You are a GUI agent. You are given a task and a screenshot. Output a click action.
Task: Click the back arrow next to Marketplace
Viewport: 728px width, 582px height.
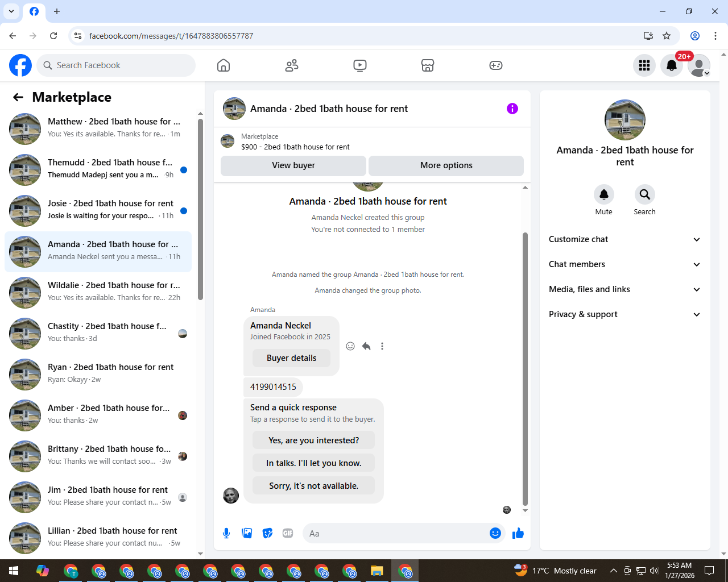click(18, 97)
